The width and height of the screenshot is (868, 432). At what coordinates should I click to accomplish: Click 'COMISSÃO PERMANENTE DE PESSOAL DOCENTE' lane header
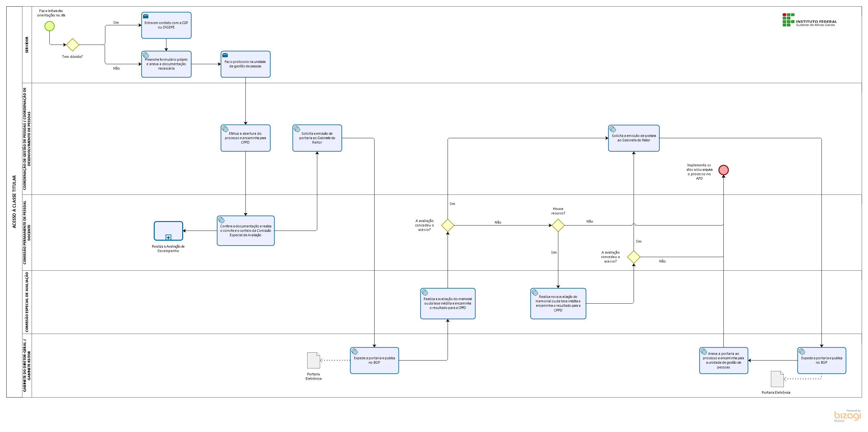[27, 232]
